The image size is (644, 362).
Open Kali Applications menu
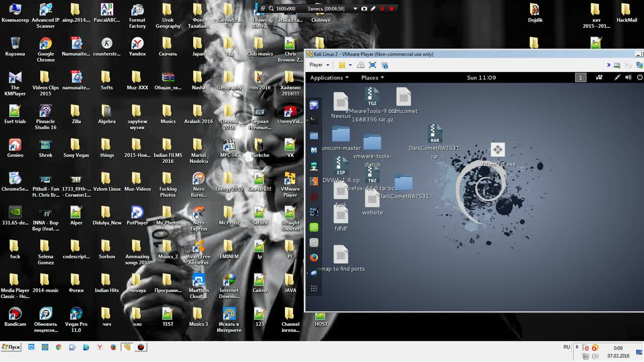329,77
